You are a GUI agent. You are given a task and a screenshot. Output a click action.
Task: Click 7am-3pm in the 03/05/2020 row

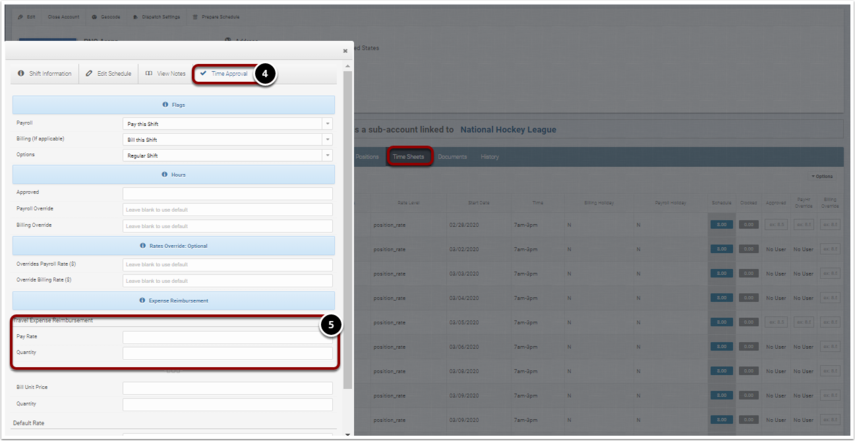tap(526, 322)
